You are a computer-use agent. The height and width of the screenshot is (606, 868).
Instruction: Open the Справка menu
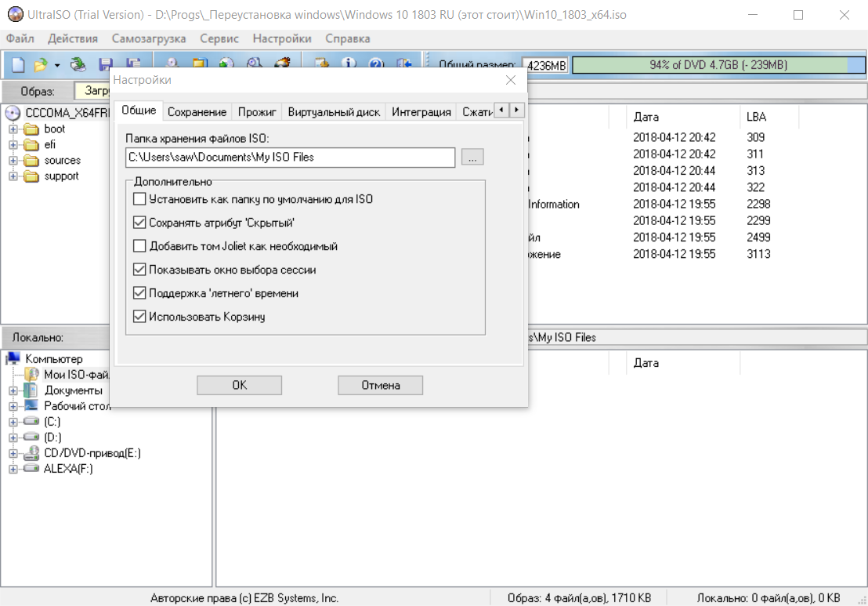348,38
